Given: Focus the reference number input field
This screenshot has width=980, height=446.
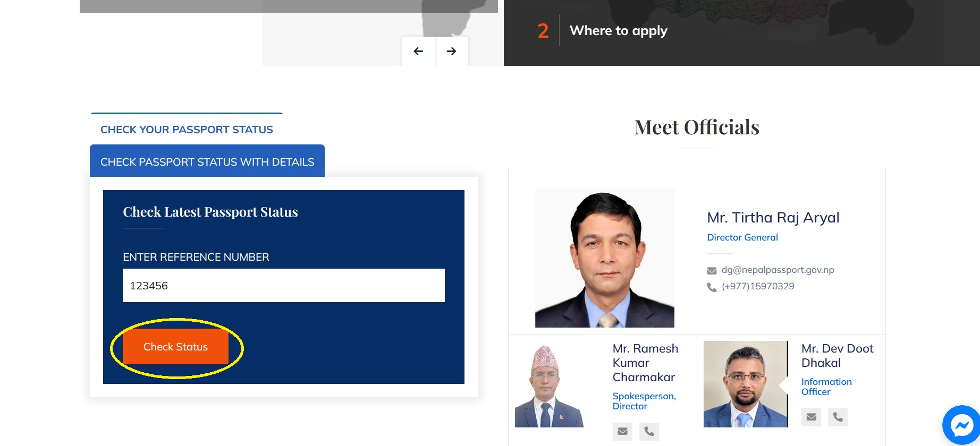Looking at the screenshot, I should point(283,286).
